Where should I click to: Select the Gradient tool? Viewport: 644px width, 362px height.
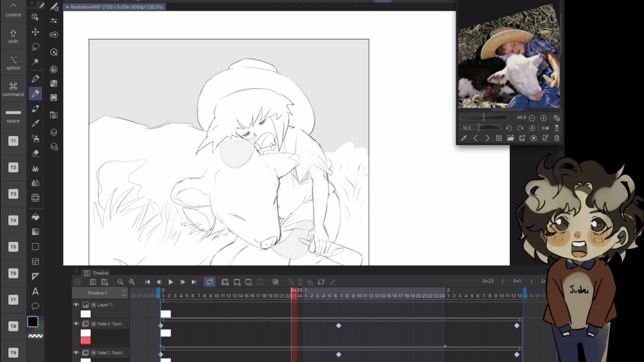[35, 232]
